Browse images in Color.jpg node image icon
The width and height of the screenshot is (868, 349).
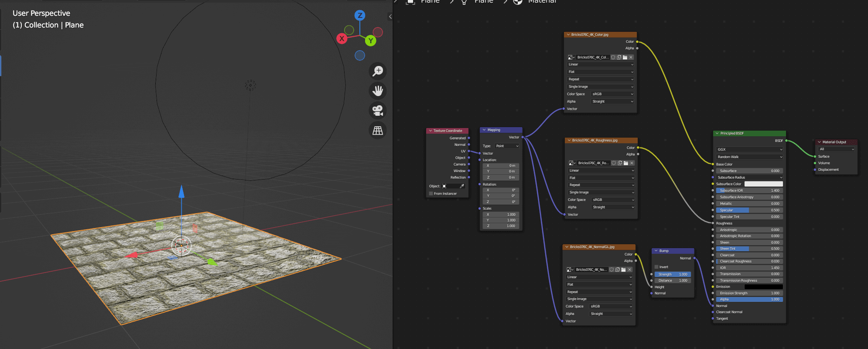[571, 57]
